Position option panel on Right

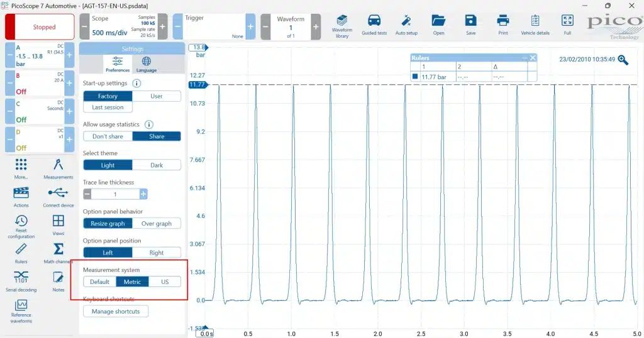point(157,253)
